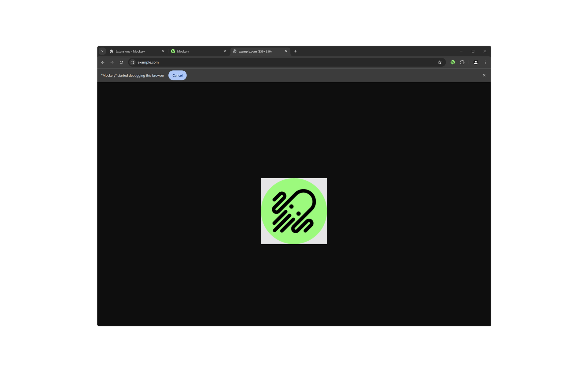This screenshot has height=372, width=588.
Task: Cancel Mockery debugging of this browser
Action: click(x=177, y=75)
